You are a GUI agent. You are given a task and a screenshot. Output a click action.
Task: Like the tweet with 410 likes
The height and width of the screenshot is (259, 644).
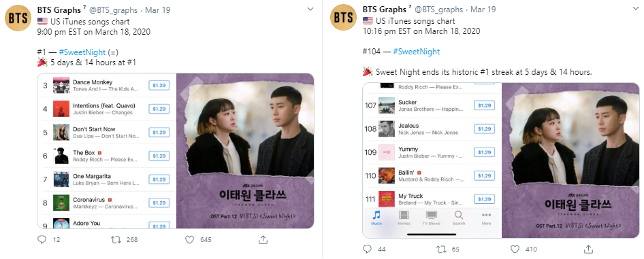coord(515,249)
